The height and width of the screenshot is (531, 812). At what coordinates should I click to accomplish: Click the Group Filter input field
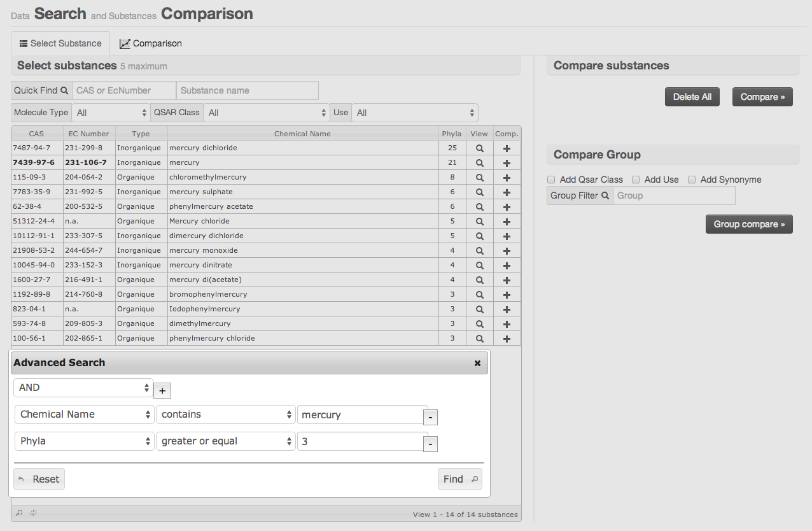[673, 195]
